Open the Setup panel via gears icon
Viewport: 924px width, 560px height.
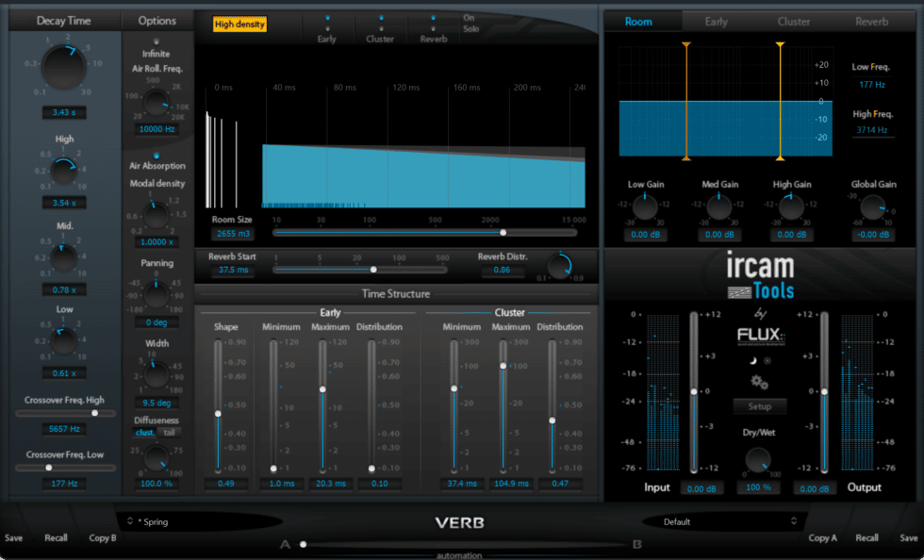click(758, 382)
